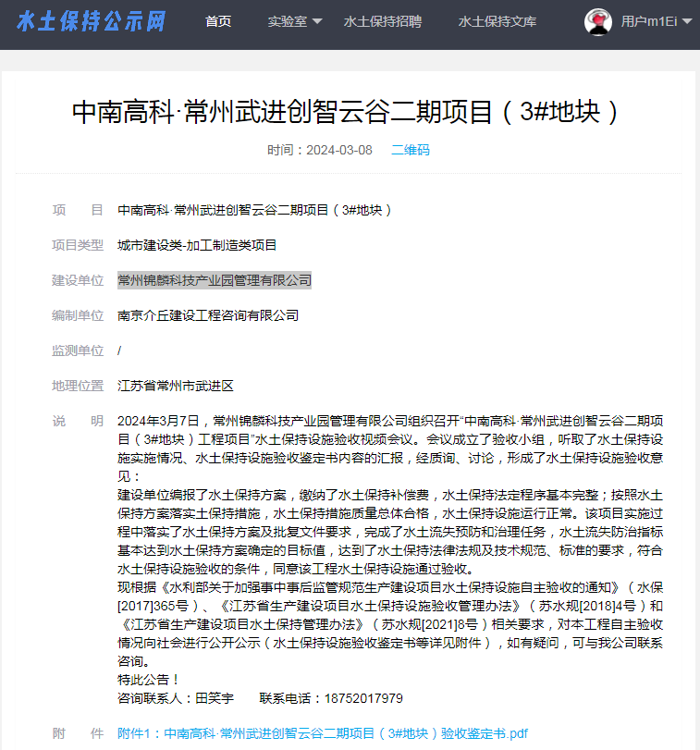Click the 建设单位 label
700x750 pixels.
click(78, 280)
